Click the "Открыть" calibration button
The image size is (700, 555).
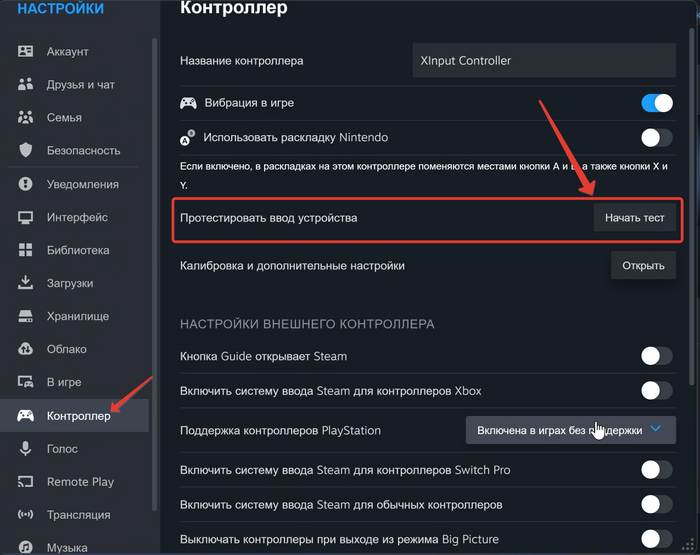643,266
